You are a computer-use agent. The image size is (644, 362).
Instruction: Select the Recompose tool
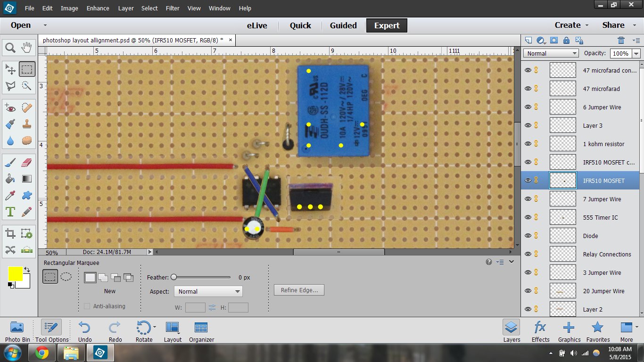coord(27,233)
